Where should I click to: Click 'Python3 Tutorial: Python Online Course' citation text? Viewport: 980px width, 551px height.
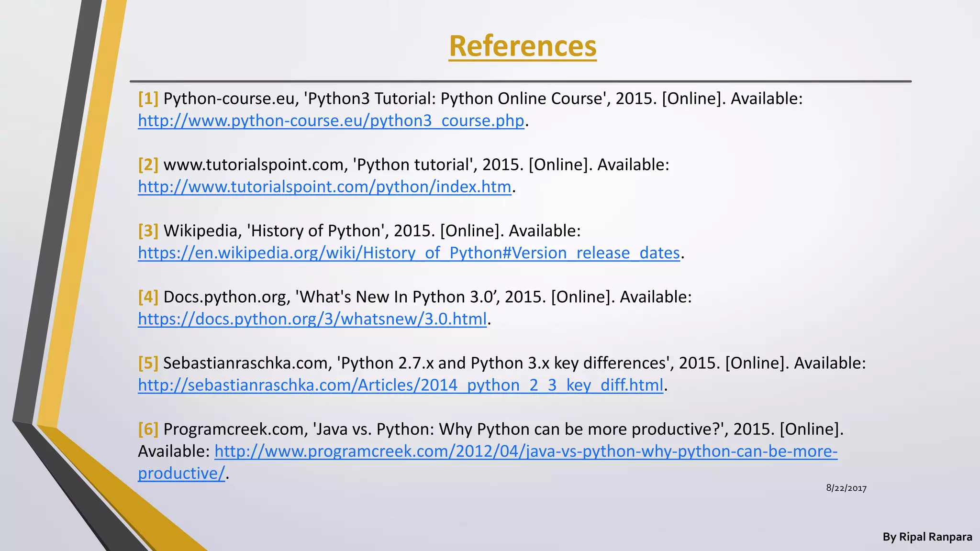coord(457,99)
